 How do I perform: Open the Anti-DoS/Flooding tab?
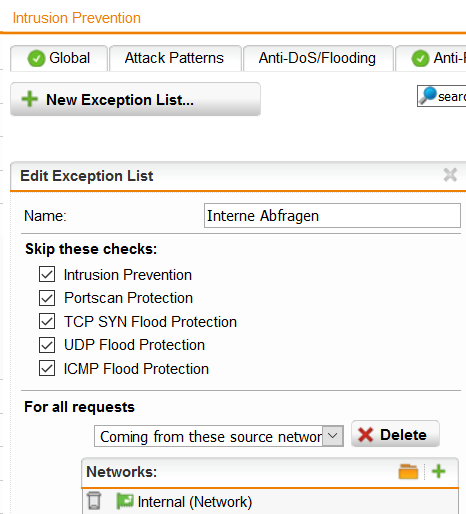point(318,58)
